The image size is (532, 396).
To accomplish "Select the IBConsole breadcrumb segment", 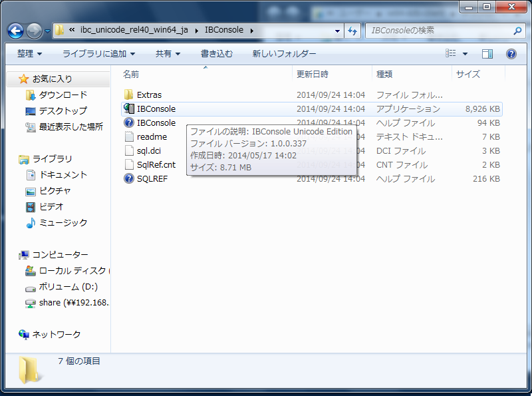I will pos(224,30).
